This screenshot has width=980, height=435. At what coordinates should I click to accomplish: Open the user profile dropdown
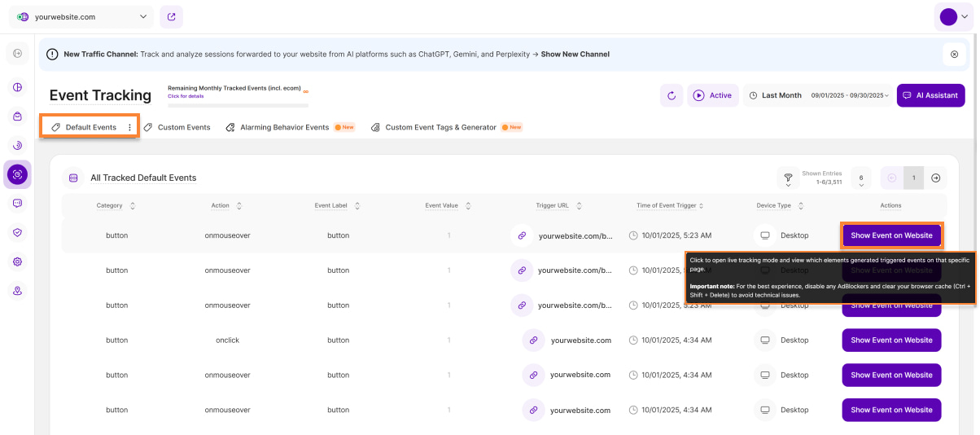[953, 16]
